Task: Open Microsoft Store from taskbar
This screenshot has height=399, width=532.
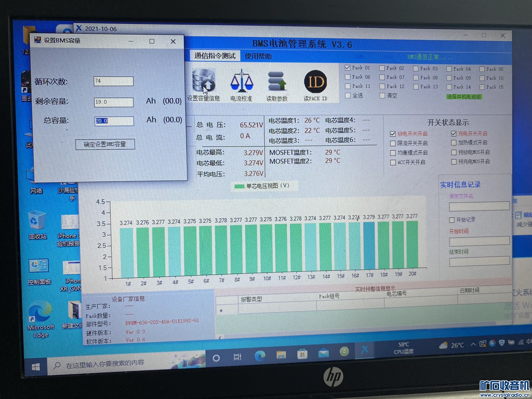Action: pos(302,354)
